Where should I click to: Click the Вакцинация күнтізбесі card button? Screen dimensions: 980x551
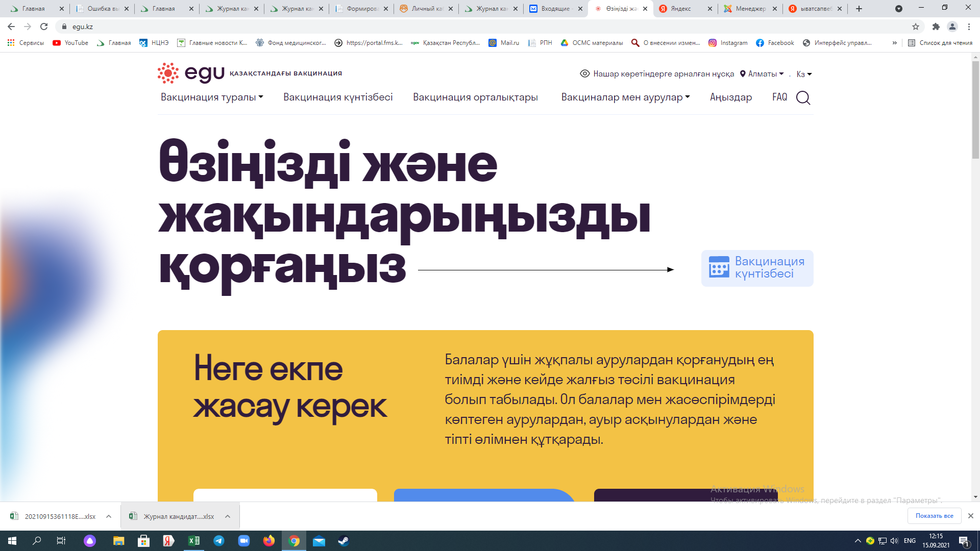(757, 268)
